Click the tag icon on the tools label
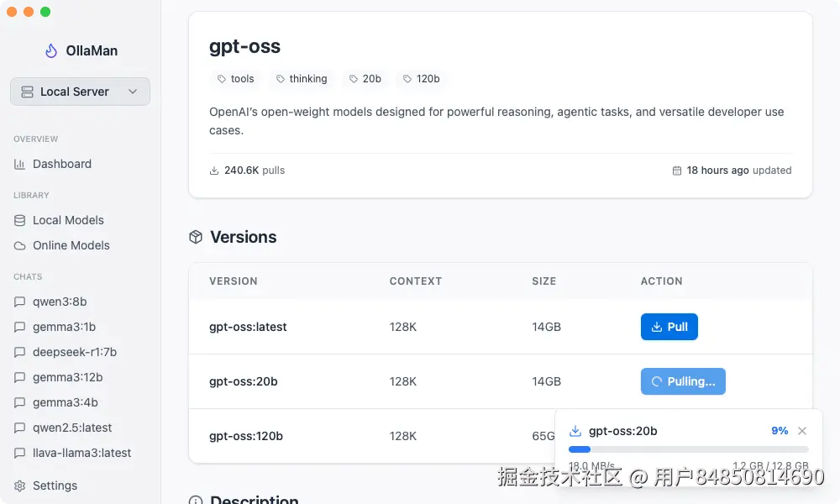The height and width of the screenshot is (504, 840). pos(221,79)
